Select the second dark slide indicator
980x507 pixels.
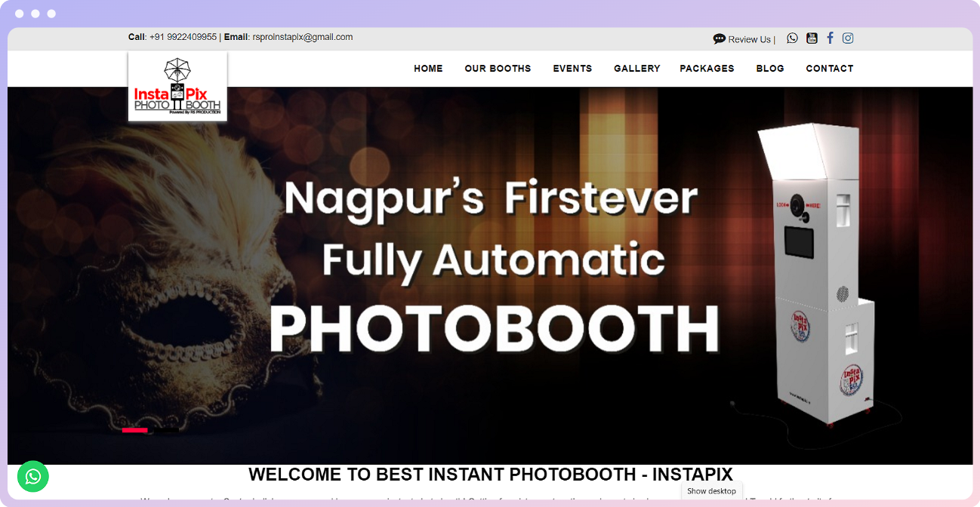[x=165, y=430]
